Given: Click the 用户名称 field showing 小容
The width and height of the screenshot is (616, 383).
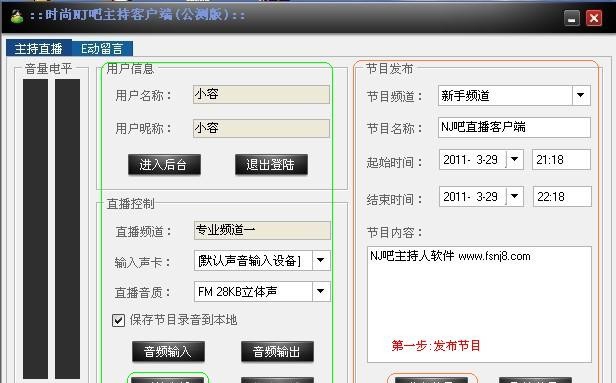Looking at the screenshot, I should click(261, 95).
